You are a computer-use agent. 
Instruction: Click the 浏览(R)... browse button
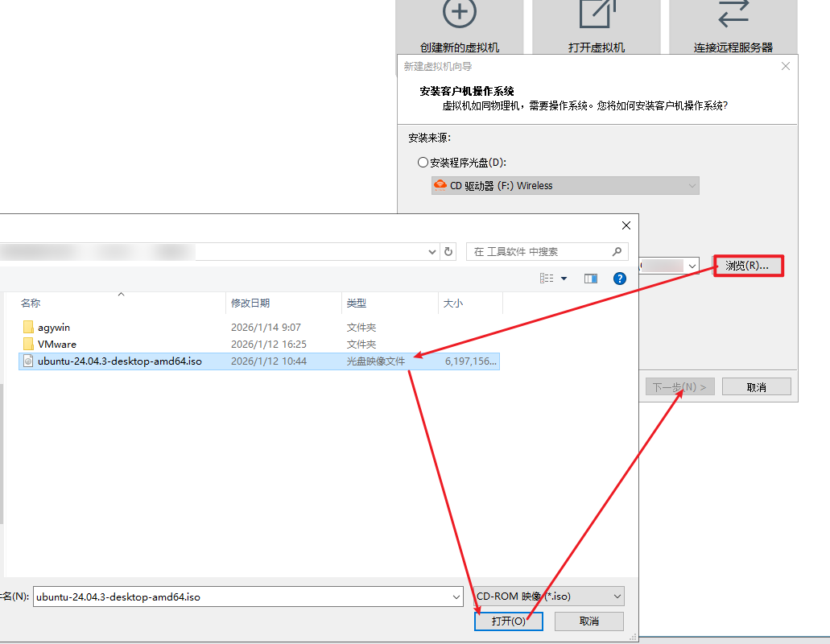[x=748, y=265]
